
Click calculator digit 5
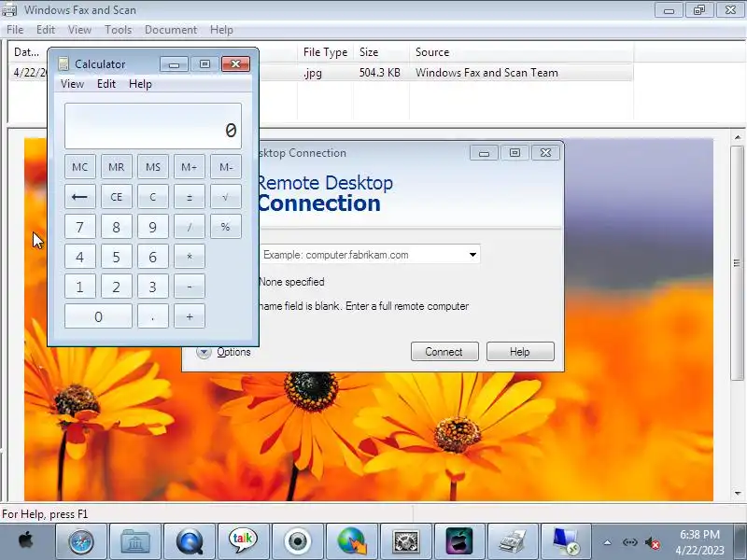(116, 257)
